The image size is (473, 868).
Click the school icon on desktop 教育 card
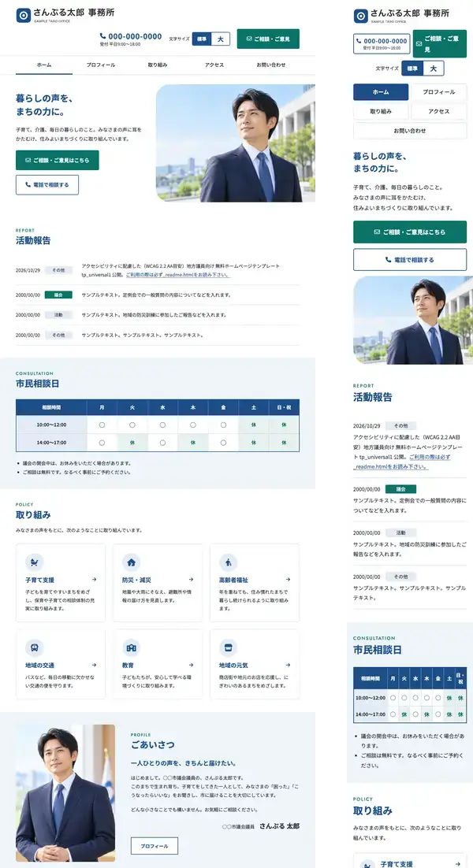pyautogui.click(x=132, y=647)
